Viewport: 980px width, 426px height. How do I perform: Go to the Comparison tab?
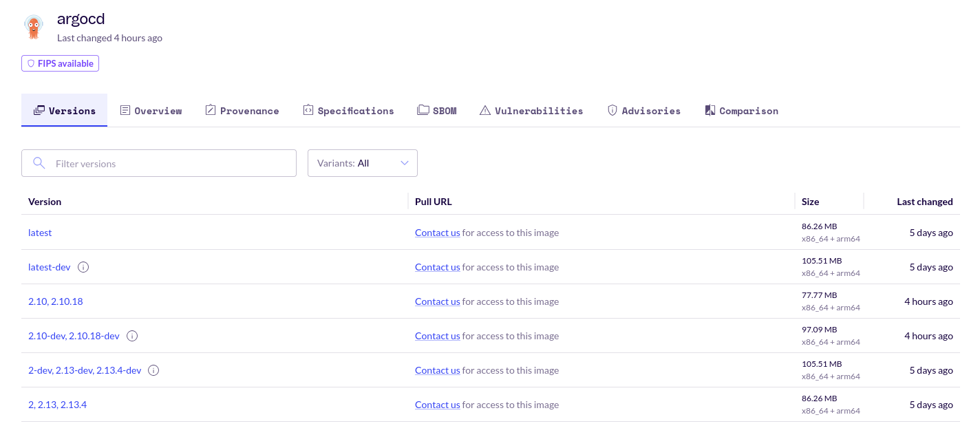[x=741, y=110]
